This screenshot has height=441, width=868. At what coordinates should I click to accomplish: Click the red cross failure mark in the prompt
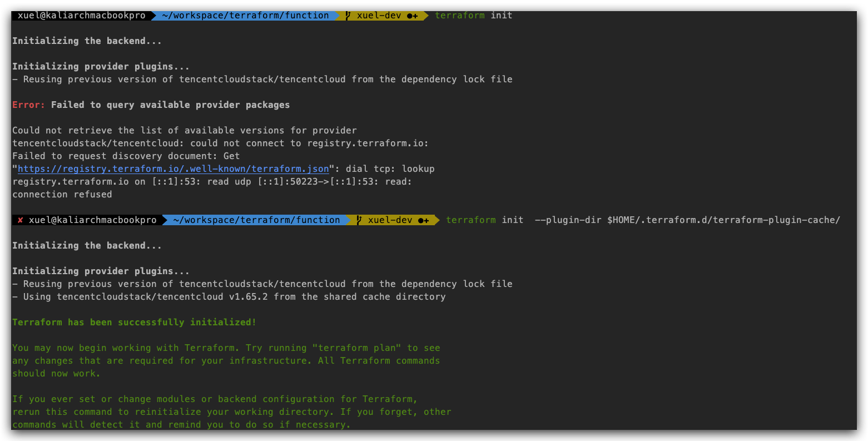point(21,220)
